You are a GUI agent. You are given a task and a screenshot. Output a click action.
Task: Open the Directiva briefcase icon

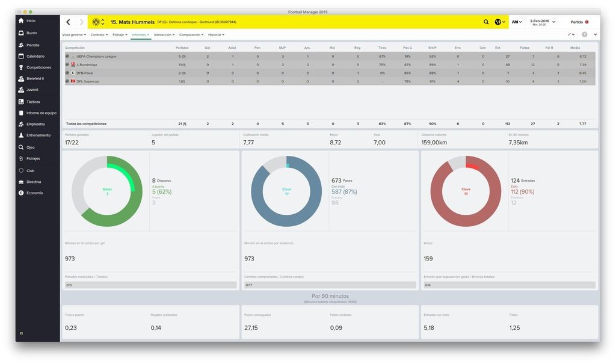coord(21,182)
